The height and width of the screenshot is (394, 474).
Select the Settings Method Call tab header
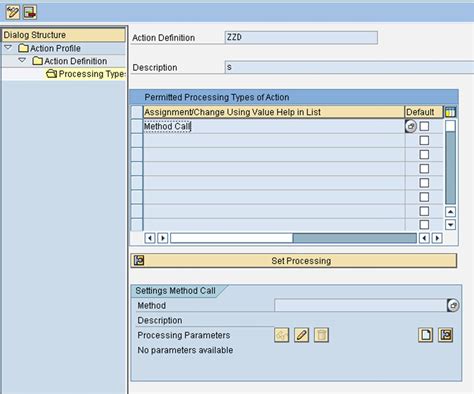point(176,291)
